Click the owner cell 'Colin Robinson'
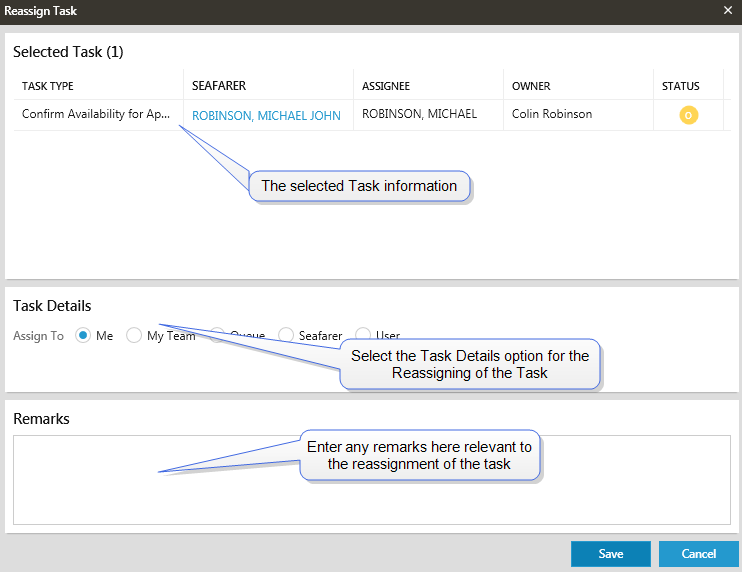 coord(552,115)
